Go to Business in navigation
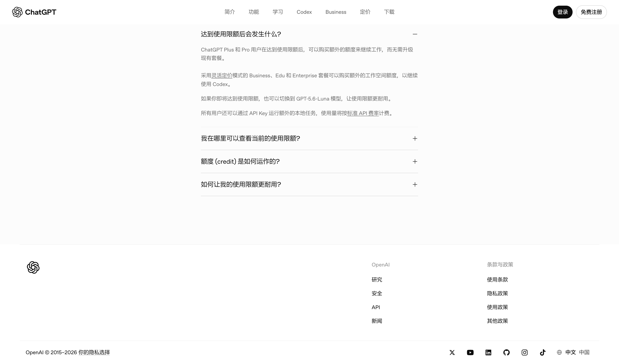 (336, 12)
